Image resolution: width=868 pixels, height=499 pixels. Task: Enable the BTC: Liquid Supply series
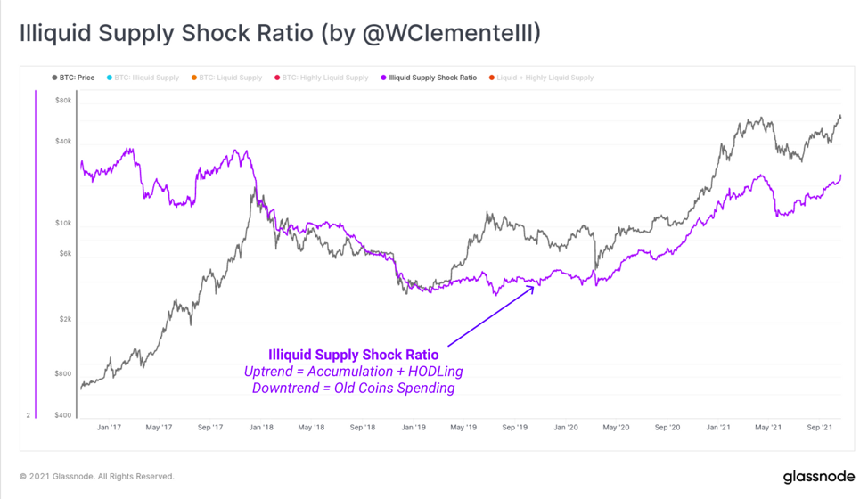[x=226, y=78]
